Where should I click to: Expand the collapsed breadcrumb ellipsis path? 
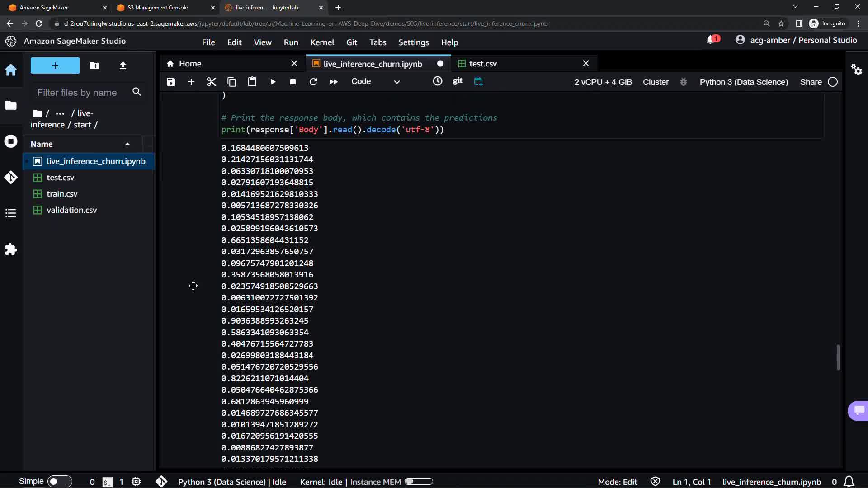pyautogui.click(x=60, y=113)
